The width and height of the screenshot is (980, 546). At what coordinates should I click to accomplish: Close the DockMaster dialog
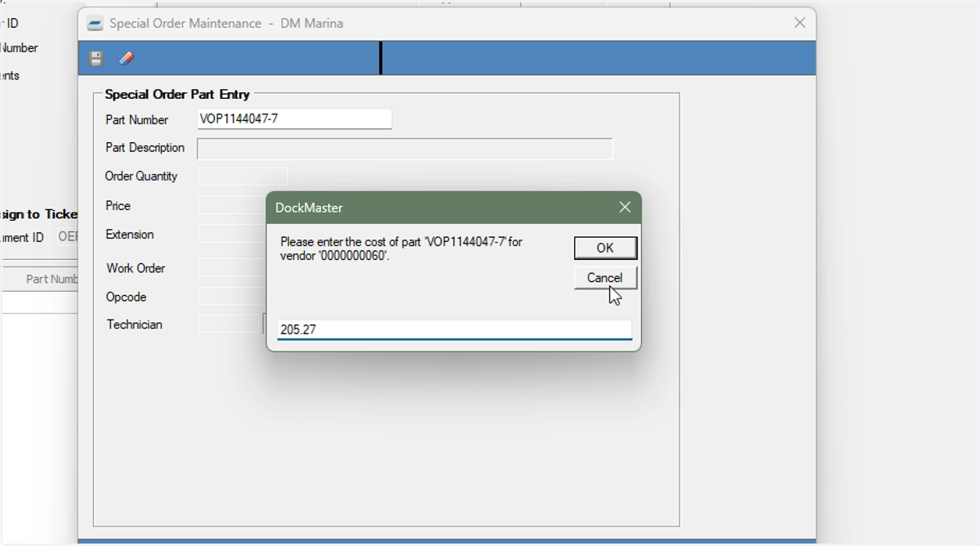625,208
